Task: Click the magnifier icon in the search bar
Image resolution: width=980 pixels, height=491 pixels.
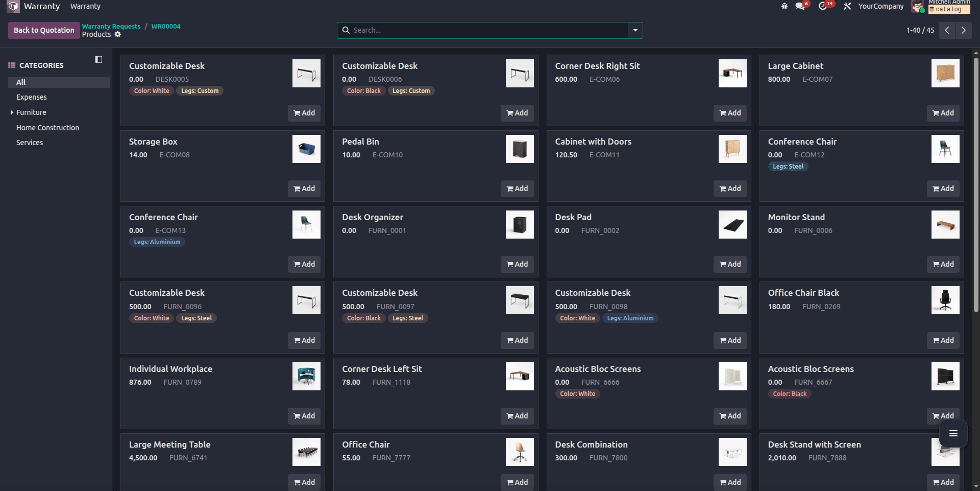Action: click(x=347, y=30)
